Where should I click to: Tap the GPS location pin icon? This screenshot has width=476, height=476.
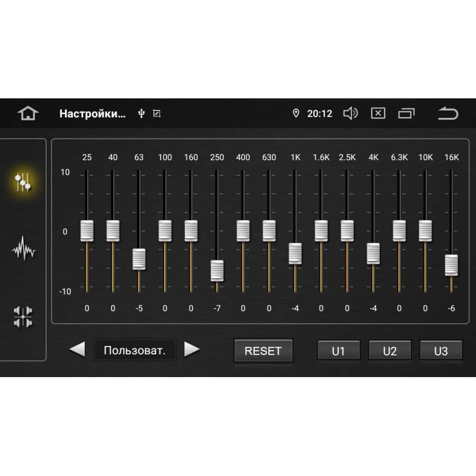pyautogui.click(x=296, y=113)
